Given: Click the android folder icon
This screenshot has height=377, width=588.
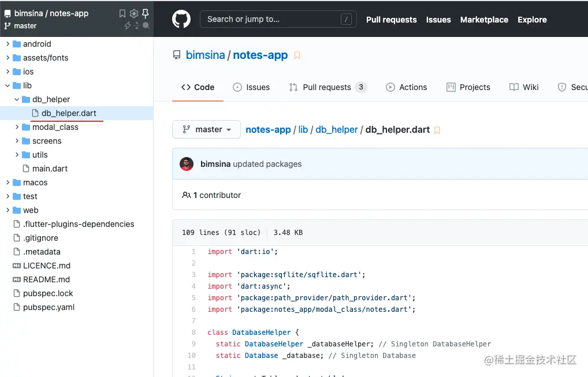Looking at the screenshot, I should point(17,44).
